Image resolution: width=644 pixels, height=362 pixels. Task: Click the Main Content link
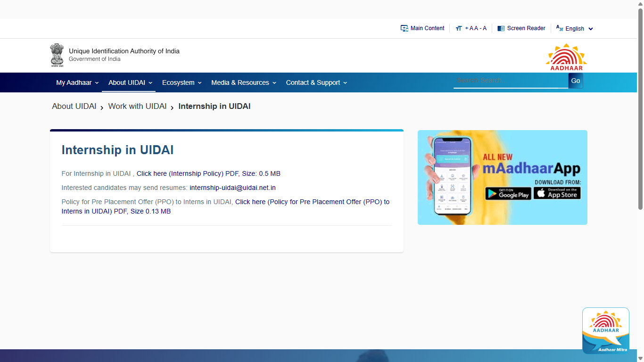[x=427, y=28]
